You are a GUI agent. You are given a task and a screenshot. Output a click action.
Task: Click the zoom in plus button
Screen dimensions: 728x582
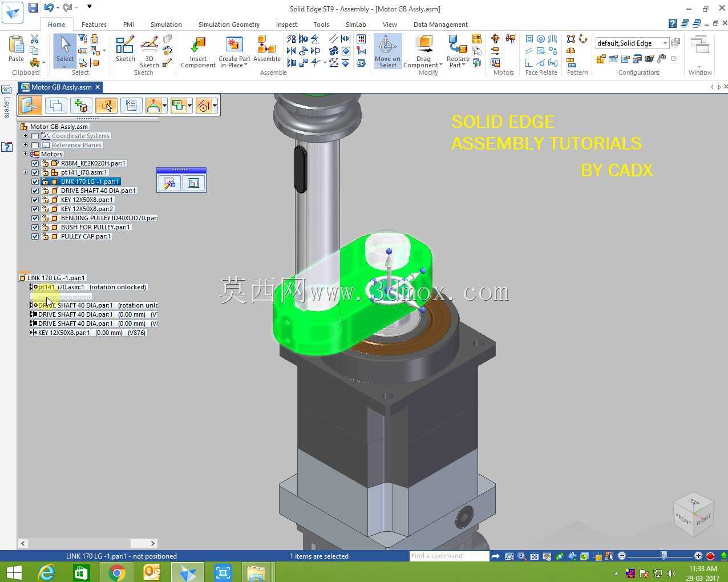698,556
